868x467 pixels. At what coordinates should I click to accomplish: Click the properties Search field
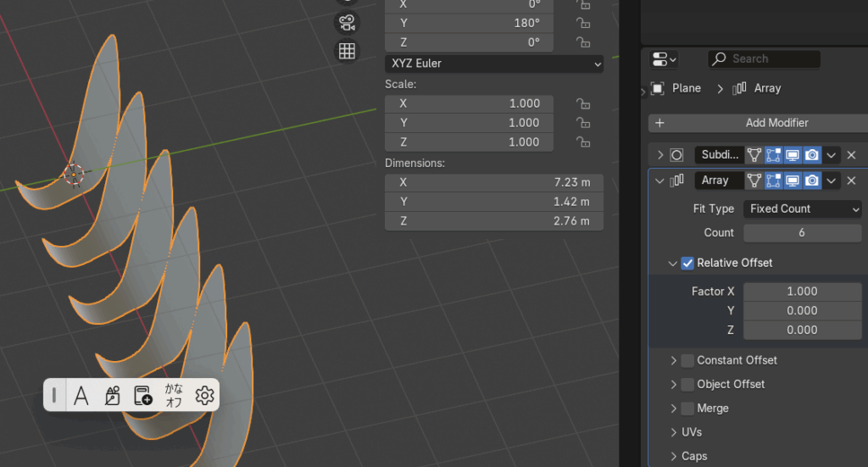coord(765,58)
